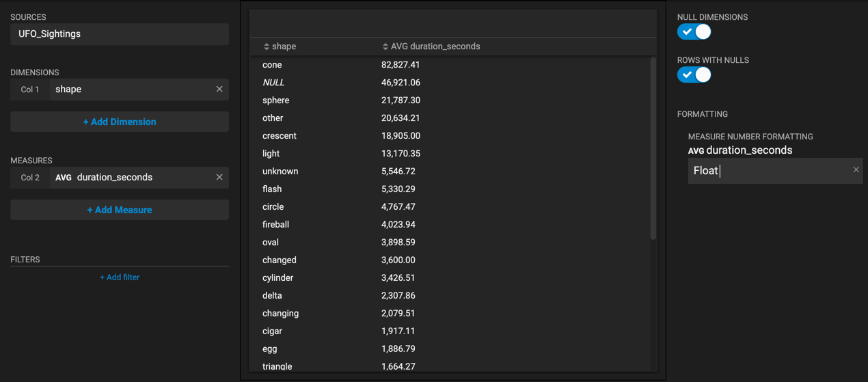The height and width of the screenshot is (382, 868).
Task: Select the NULL shape row
Action: coord(450,83)
